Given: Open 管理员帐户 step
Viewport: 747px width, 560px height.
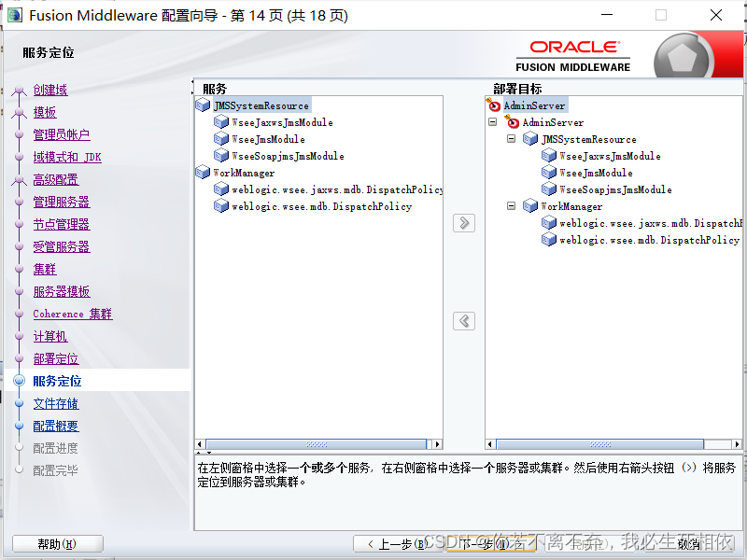Looking at the screenshot, I should point(62,134).
